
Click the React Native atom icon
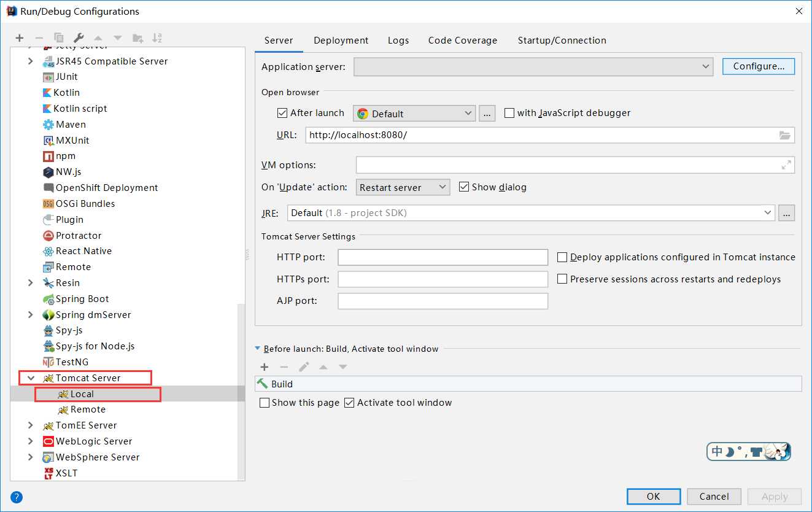(x=48, y=251)
